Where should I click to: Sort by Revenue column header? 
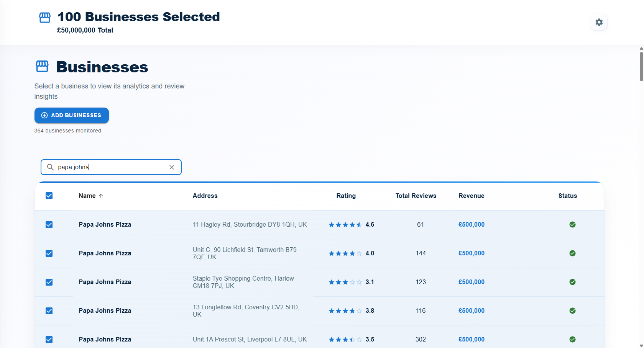tap(472, 196)
